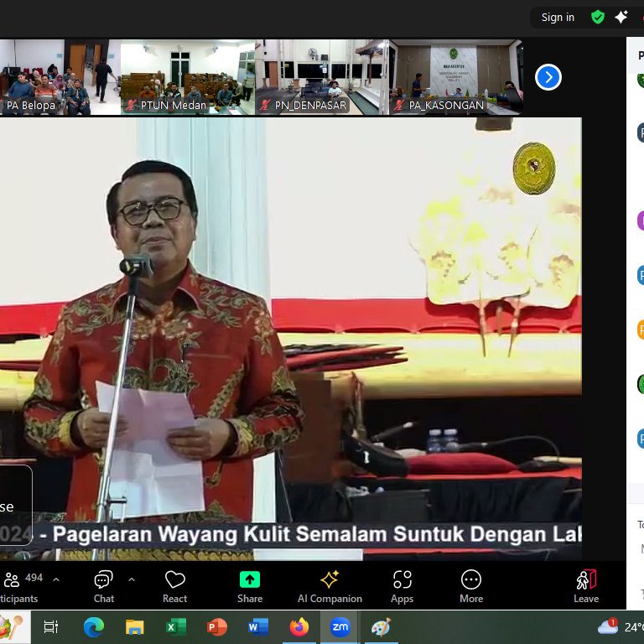Image resolution: width=644 pixels, height=644 pixels.
Task: Click the Sign in button
Action: pos(558,17)
